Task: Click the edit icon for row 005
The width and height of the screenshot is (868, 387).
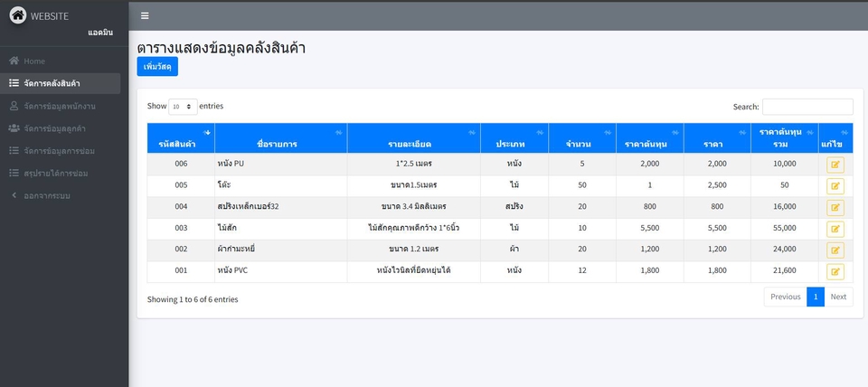Action: coord(835,186)
